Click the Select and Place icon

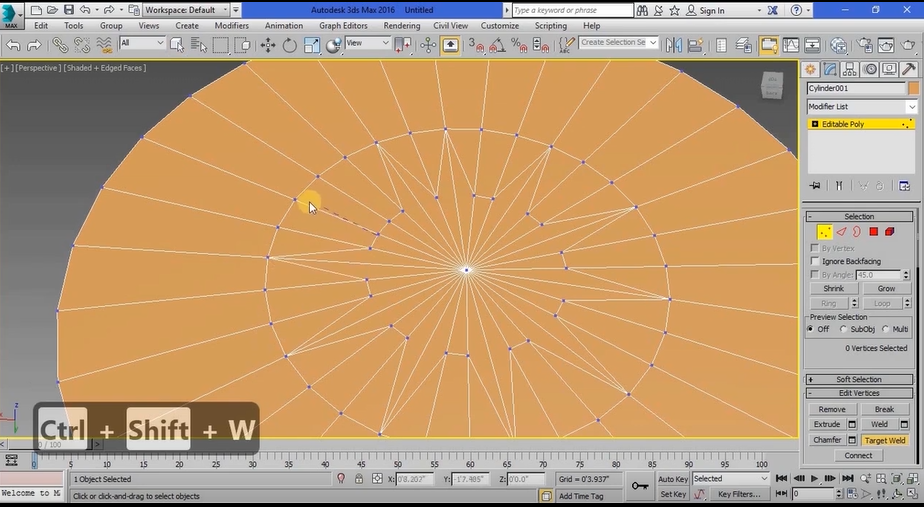pos(333,45)
